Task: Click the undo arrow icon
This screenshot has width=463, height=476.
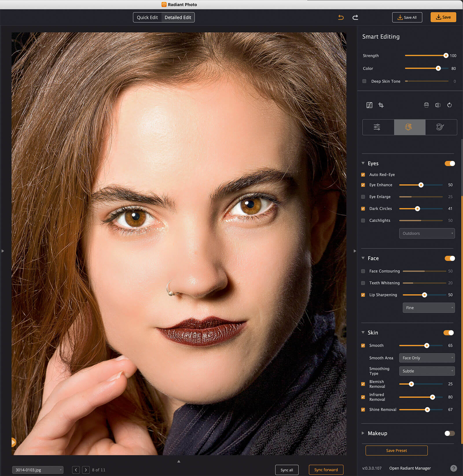Action: coord(341,17)
